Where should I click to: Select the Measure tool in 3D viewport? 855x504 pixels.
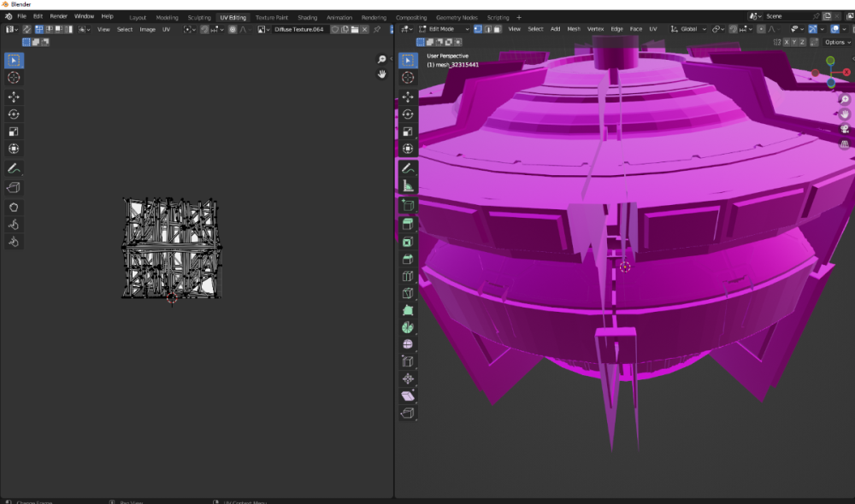click(408, 185)
